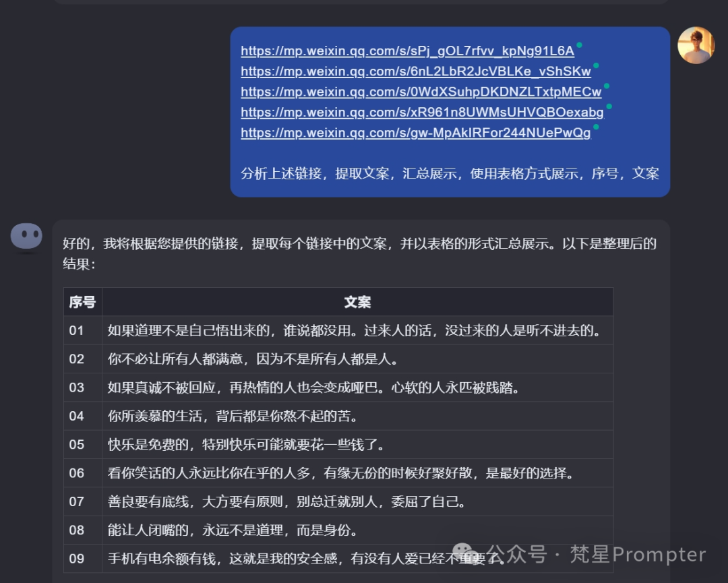Image resolution: width=728 pixels, height=583 pixels.
Task: Click the user prompt text 分析上述链接
Action: click(x=450, y=174)
